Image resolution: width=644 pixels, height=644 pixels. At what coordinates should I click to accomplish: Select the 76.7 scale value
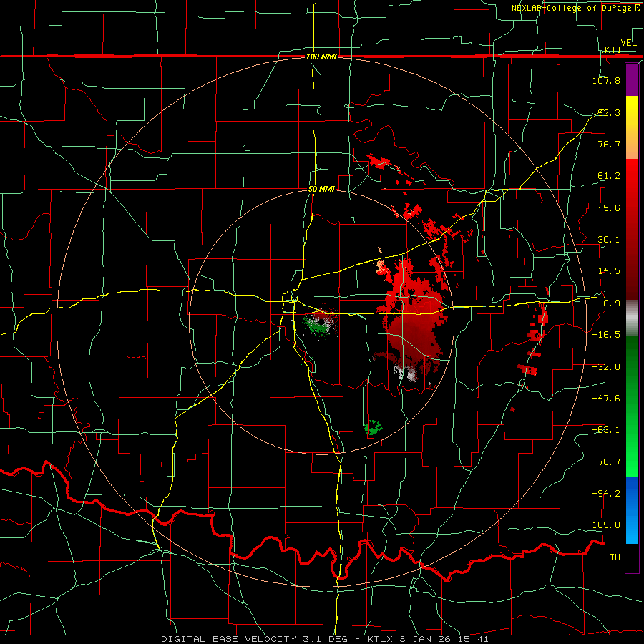coord(609,144)
